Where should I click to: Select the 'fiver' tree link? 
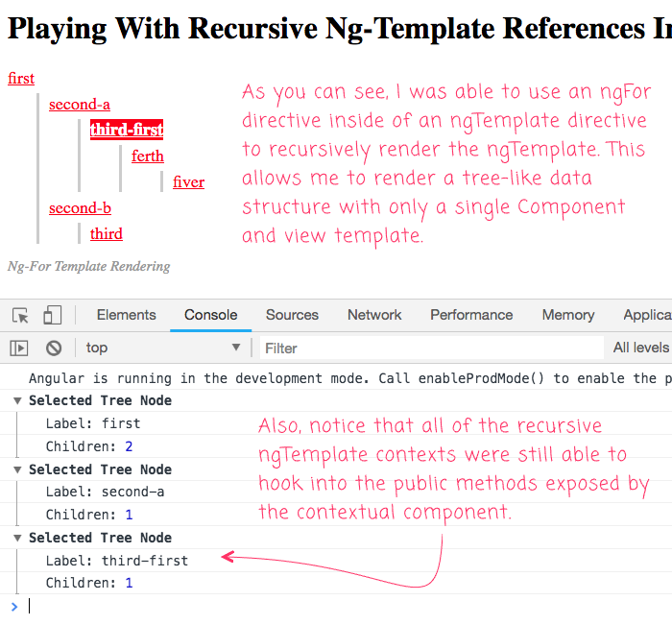pos(188,181)
